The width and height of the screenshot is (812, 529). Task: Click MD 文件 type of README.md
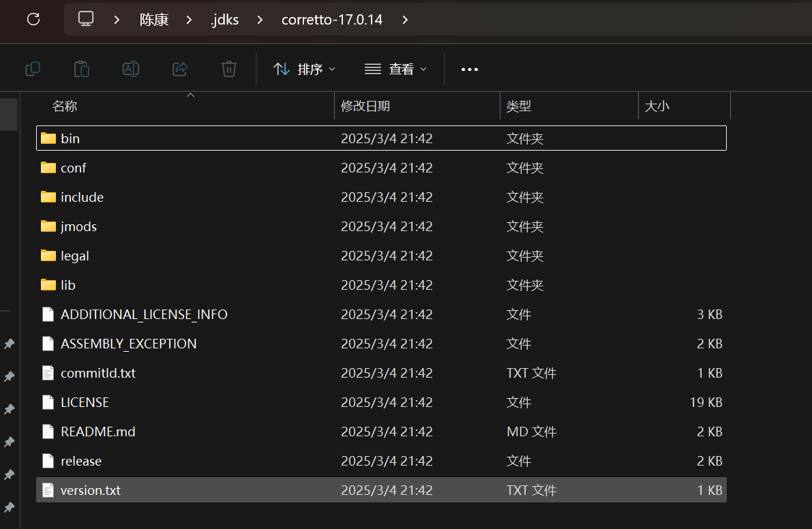pyautogui.click(x=531, y=432)
